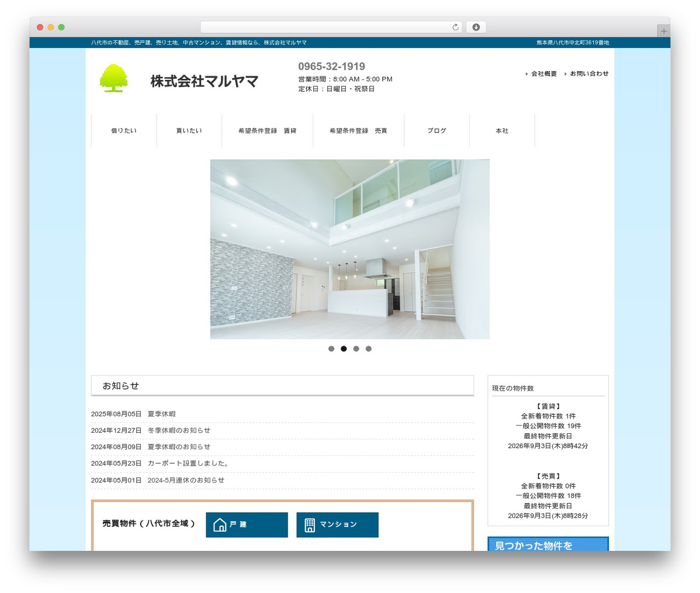Screen dimensions: 700x593
Task: Add a new browser tab
Action: pos(663,31)
